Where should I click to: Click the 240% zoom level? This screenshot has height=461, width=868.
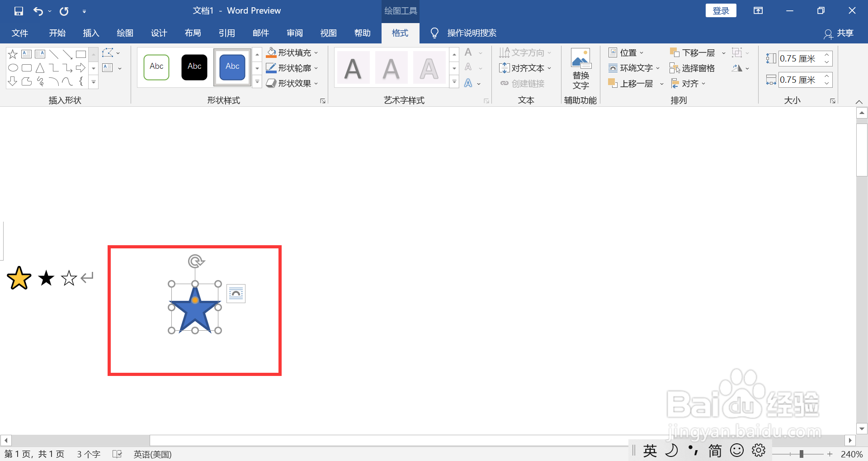[852, 454]
